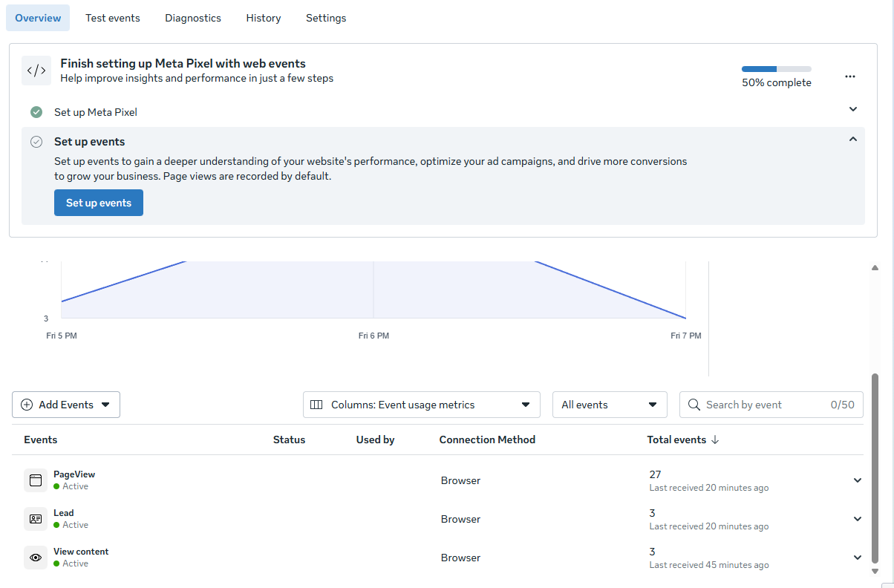Viewport: 894px width, 588px height.
Task: Click the View content eye icon
Action: [x=36, y=558]
